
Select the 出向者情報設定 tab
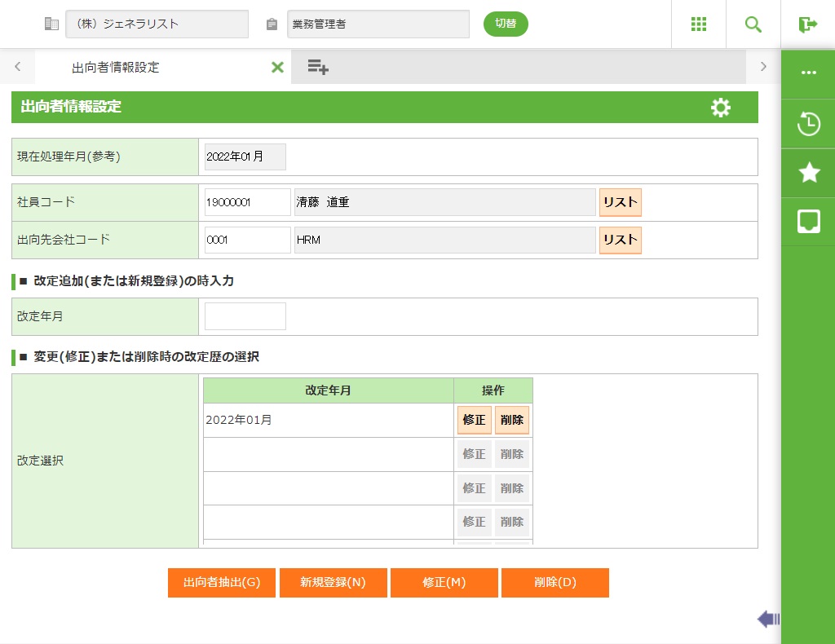click(116, 68)
